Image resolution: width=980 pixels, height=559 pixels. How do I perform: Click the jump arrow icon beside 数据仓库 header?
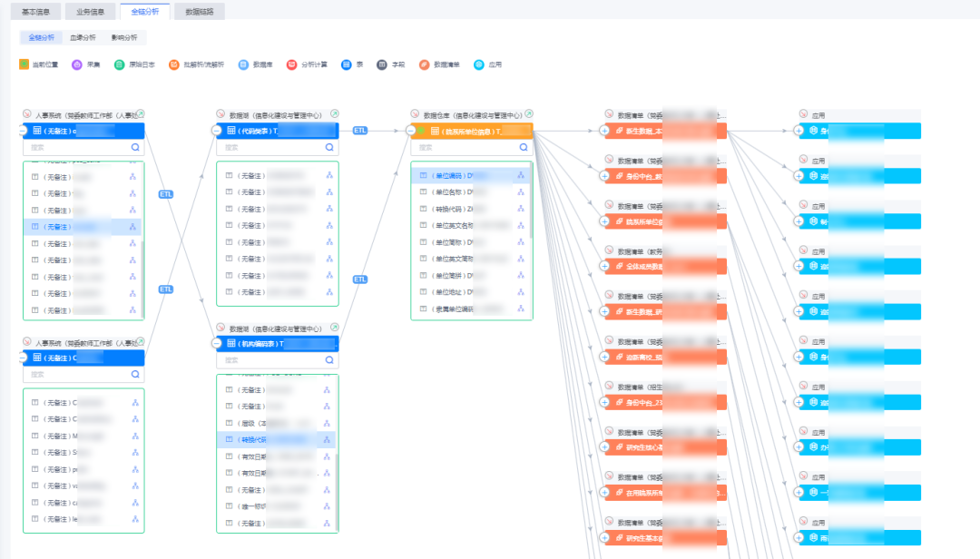(528, 114)
